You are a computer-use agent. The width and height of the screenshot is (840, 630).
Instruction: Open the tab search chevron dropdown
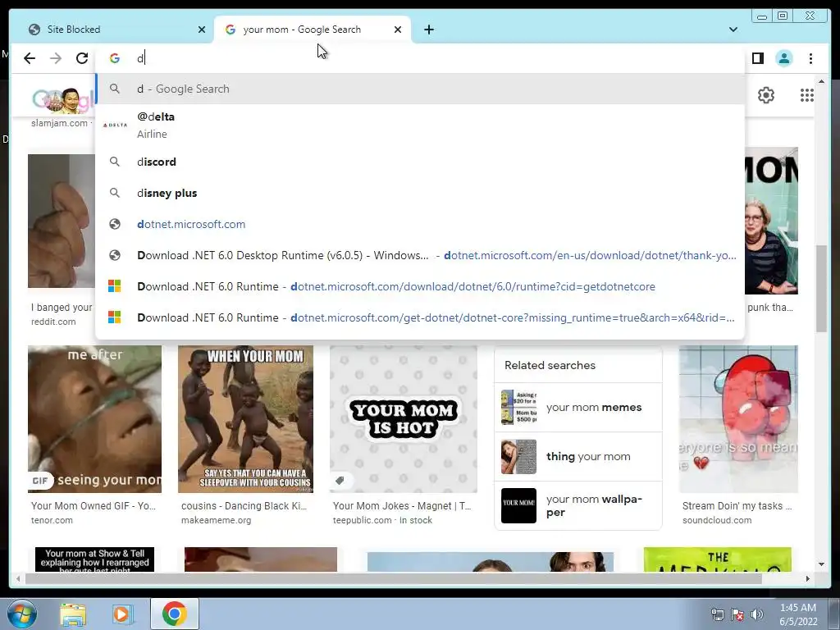click(733, 30)
